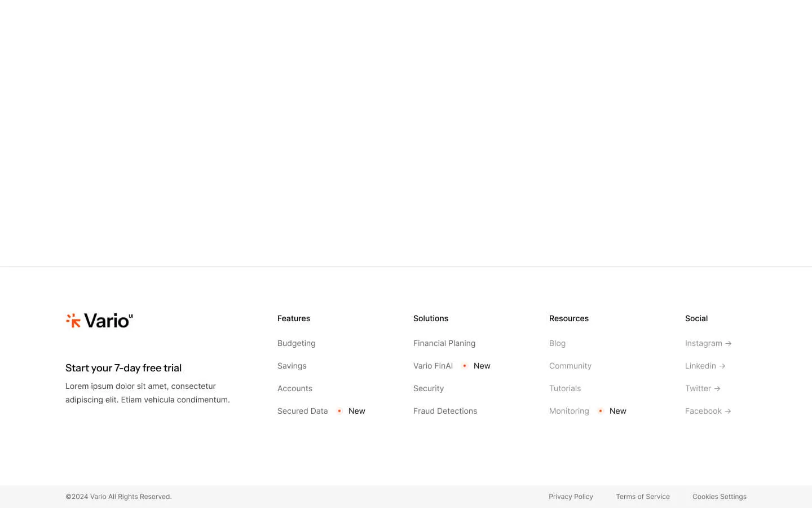Click the red dot beside Vario FinAI
Screen dimensions: 812x508
[x=464, y=366]
